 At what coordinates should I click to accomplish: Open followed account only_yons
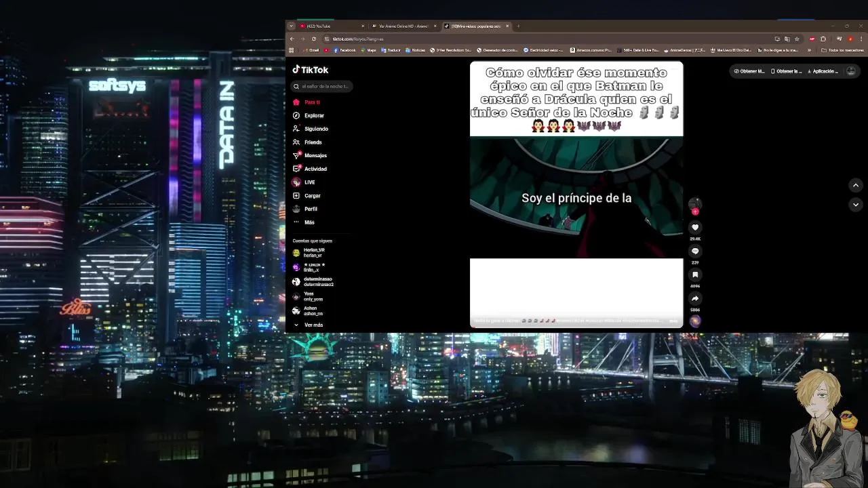click(x=308, y=296)
